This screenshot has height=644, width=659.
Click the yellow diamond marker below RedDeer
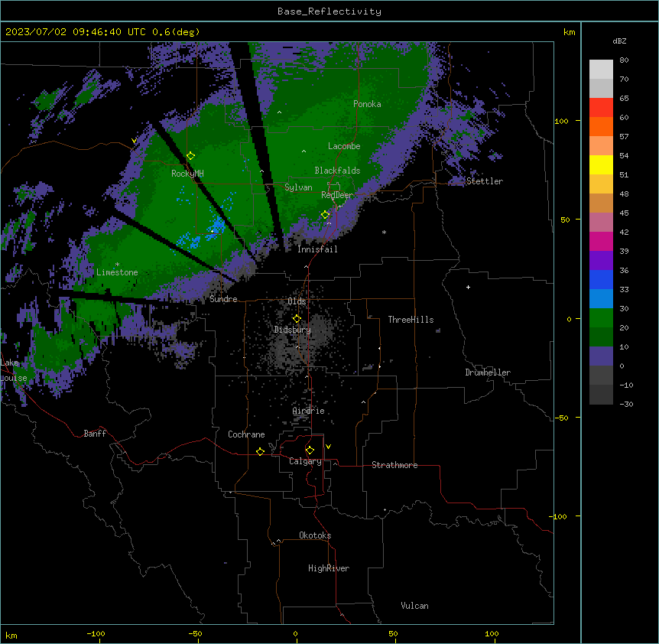click(x=325, y=215)
